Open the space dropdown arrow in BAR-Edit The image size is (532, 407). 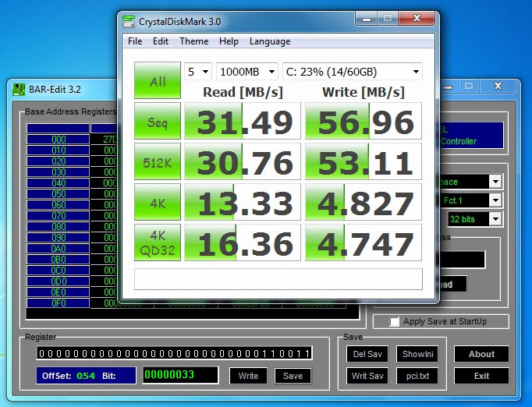[495, 182]
